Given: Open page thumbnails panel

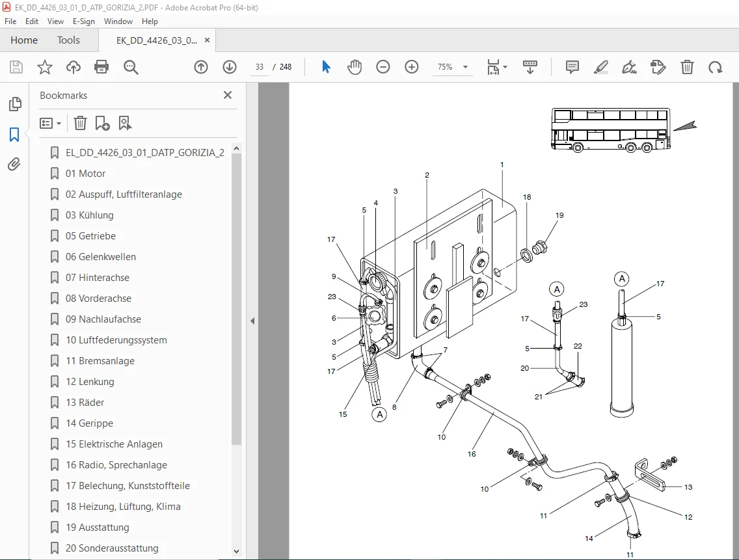Looking at the screenshot, I should tap(15, 104).
